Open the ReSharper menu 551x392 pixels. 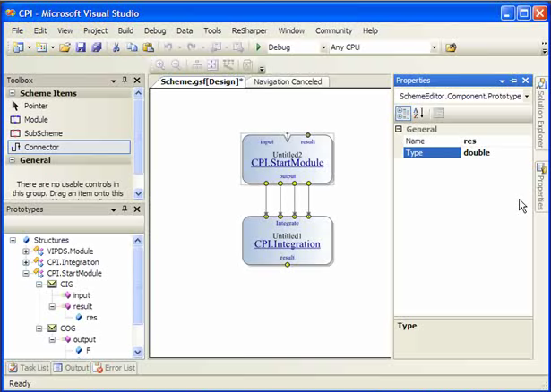(x=249, y=30)
